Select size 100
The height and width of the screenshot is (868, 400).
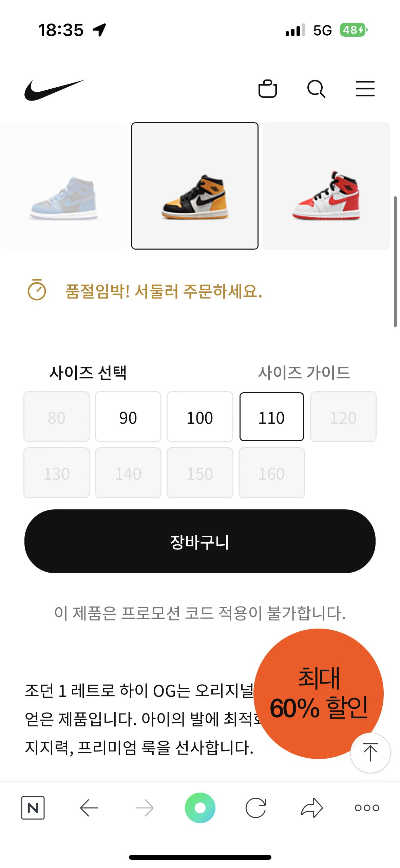coord(200,417)
